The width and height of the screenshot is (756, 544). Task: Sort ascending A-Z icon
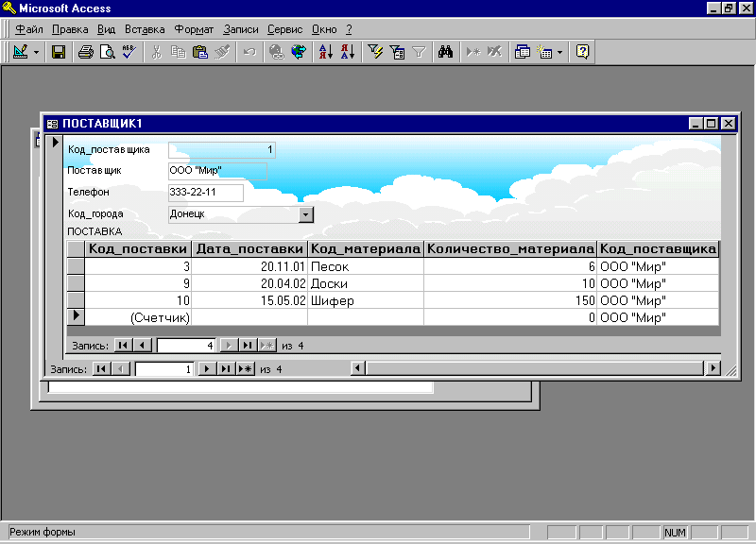click(326, 52)
